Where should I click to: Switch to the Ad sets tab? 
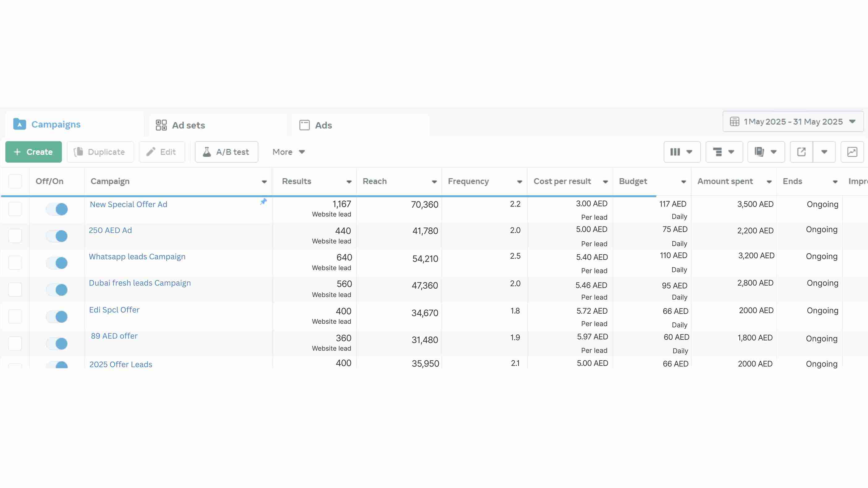(218, 125)
